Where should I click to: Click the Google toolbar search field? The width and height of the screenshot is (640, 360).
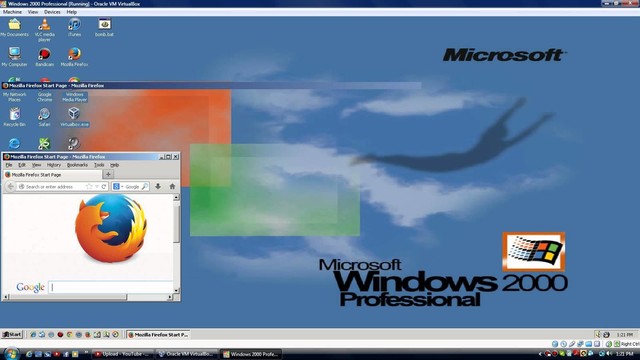pyautogui.click(x=132, y=187)
